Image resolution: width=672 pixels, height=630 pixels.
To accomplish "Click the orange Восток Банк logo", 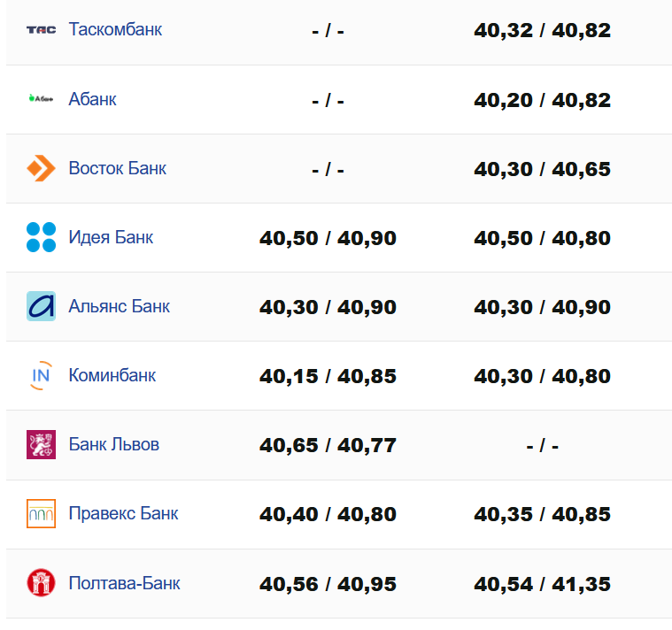I will [41, 168].
